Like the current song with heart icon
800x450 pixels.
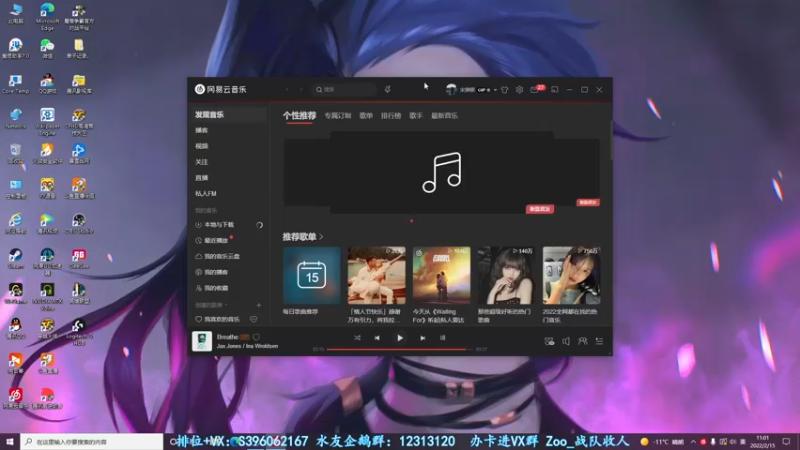[257, 337]
